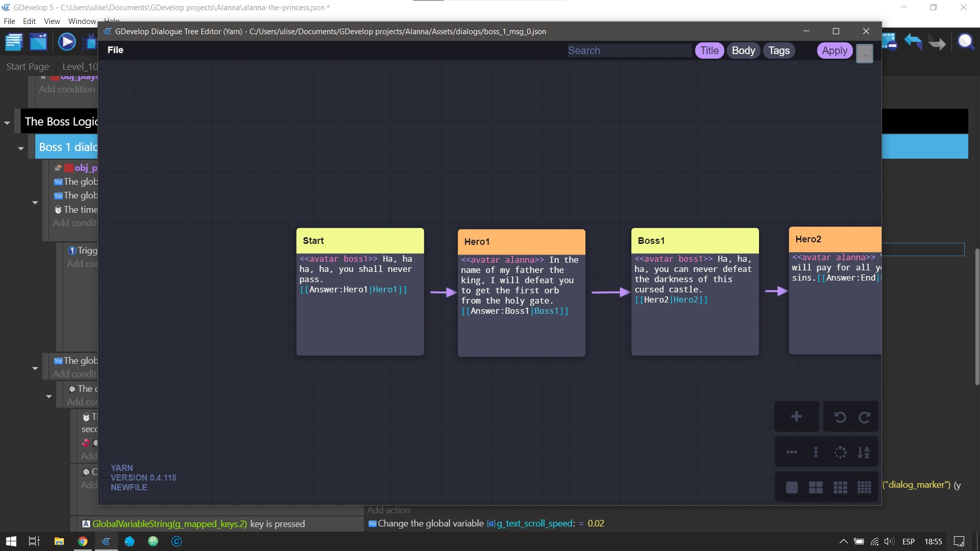The image size is (980, 551).
Task: Click the Trigger once condition
Action: pyautogui.click(x=83, y=251)
